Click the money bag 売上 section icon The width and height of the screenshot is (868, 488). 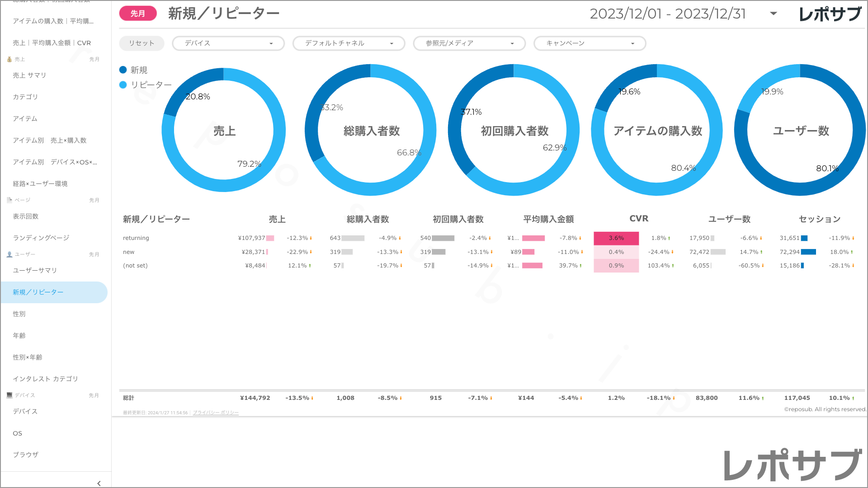click(x=9, y=59)
